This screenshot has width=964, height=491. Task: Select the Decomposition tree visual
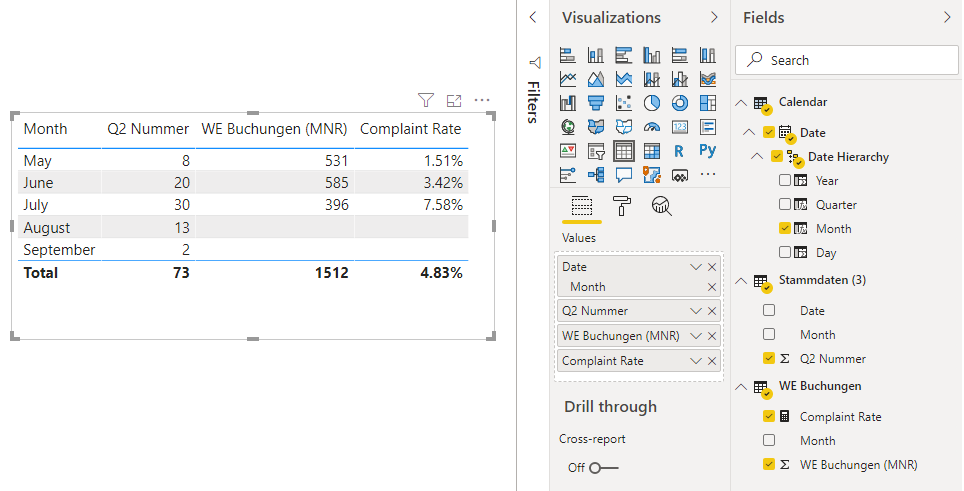pyautogui.click(x=595, y=175)
